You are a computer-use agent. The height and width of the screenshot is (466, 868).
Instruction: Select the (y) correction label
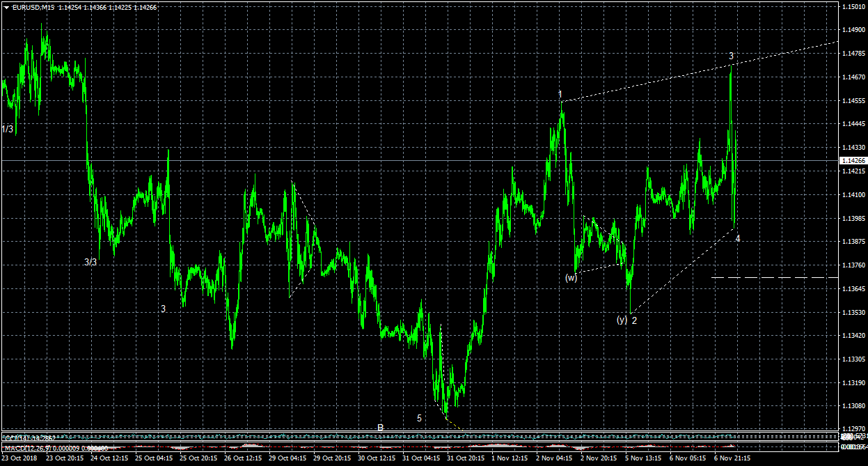(622, 320)
